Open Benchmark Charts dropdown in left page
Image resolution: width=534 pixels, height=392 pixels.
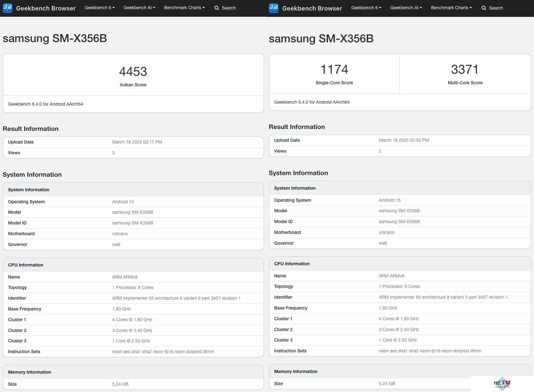(184, 8)
